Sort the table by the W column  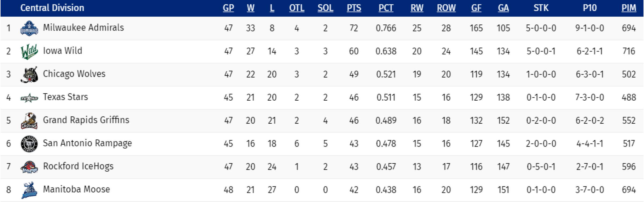(x=251, y=8)
